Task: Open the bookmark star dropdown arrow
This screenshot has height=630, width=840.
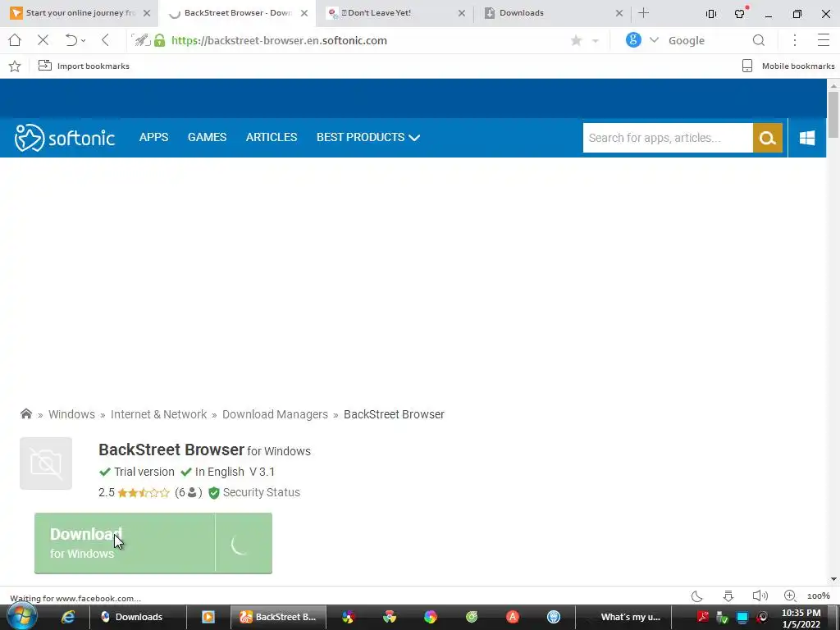Action: pyautogui.click(x=596, y=41)
